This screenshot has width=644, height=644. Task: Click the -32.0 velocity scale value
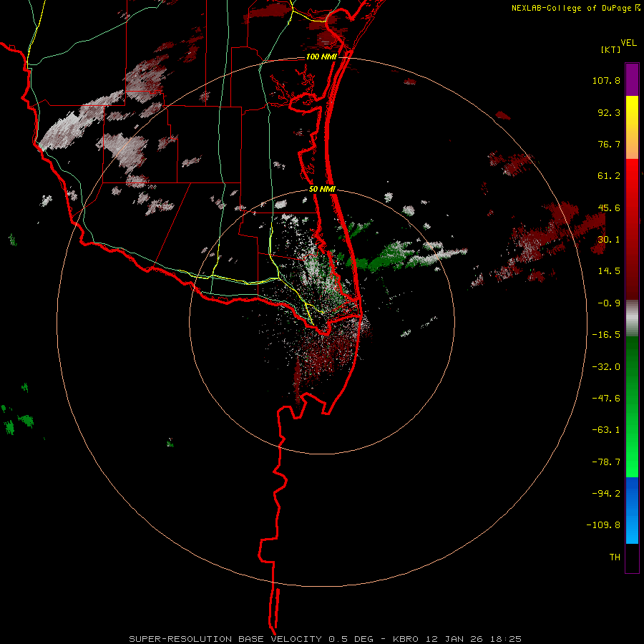click(606, 367)
